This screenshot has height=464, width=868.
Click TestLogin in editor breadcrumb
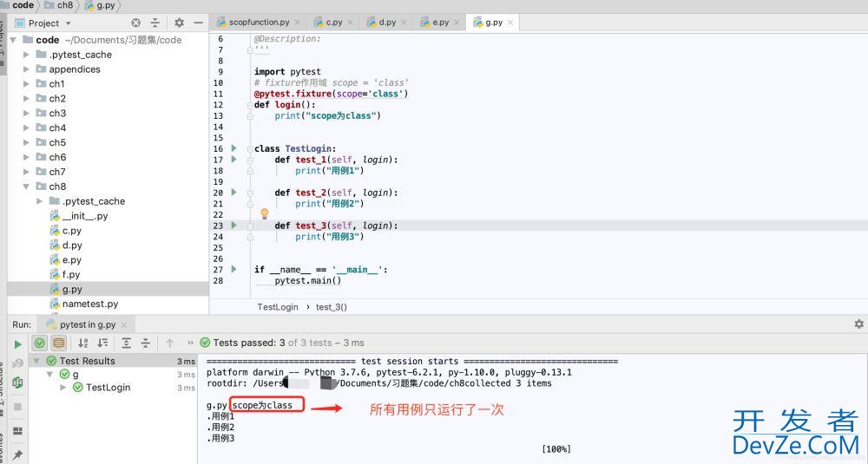[278, 307]
